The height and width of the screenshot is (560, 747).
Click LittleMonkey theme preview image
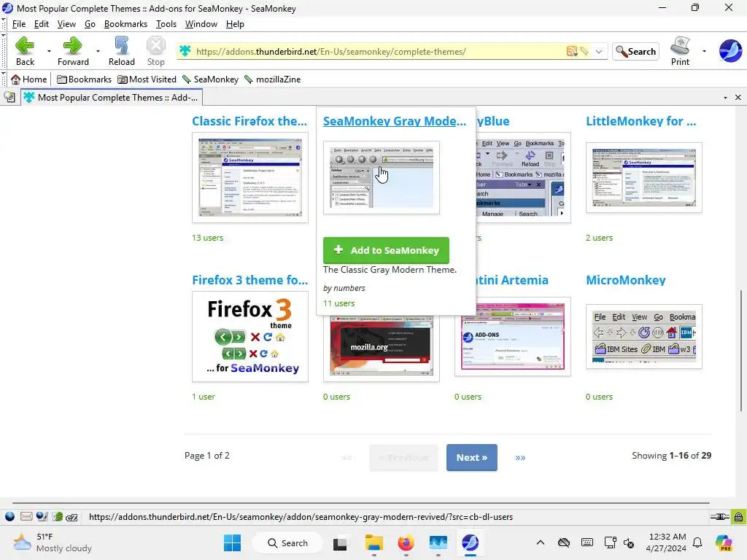[643, 178]
